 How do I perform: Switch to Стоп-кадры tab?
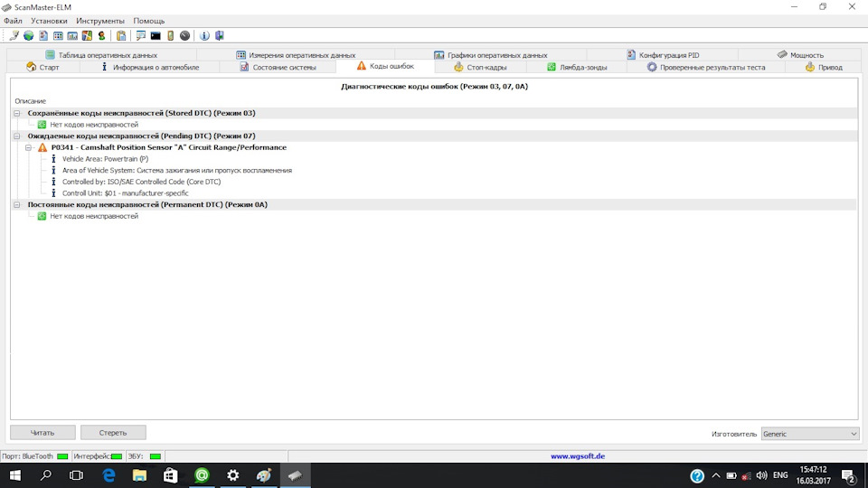click(480, 67)
